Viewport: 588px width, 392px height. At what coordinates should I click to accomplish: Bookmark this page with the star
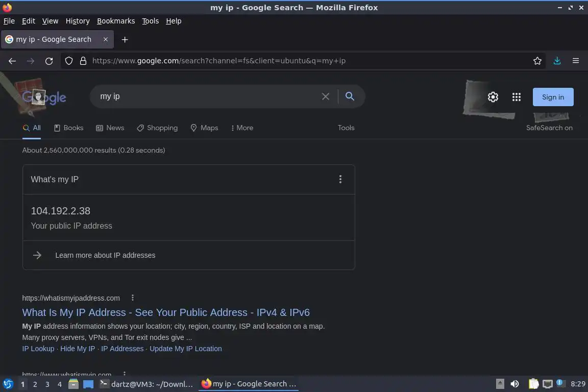pyautogui.click(x=537, y=61)
